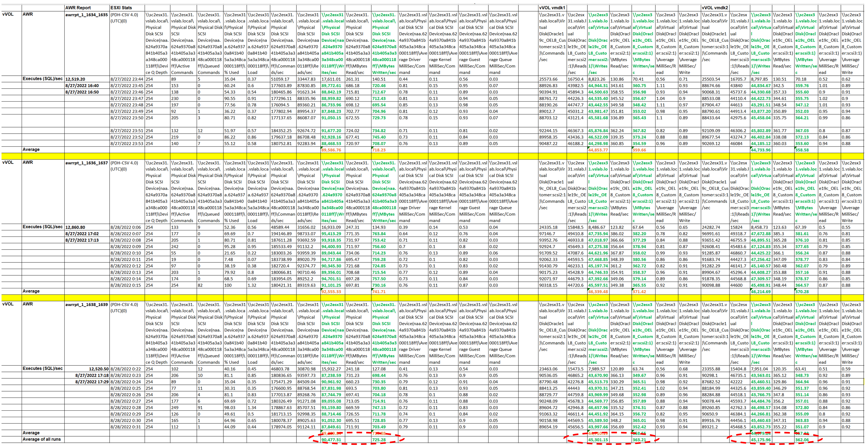The image size is (868, 447).
Task: Select Executes value 12,860.80 cell
Action: point(75,227)
